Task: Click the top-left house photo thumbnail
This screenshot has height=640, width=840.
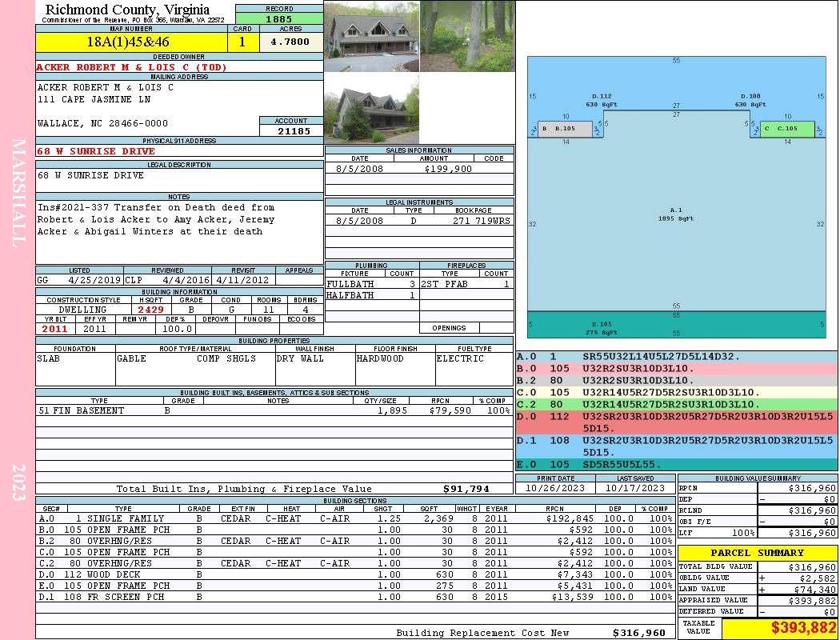Action: [371, 36]
